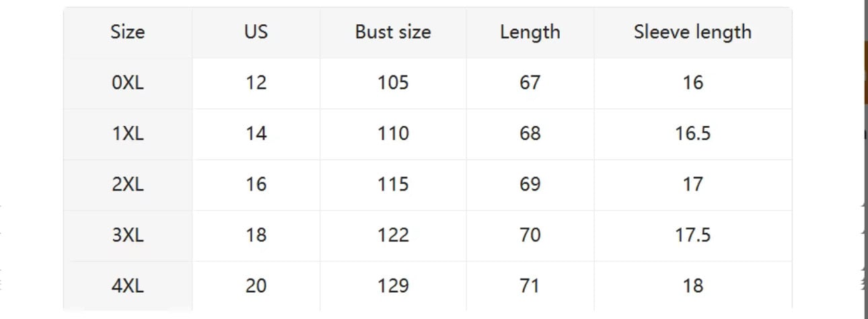Image resolution: width=868 pixels, height=319 pixels.
Task: Click US size value 20
Action: click(x=256, y=286)
